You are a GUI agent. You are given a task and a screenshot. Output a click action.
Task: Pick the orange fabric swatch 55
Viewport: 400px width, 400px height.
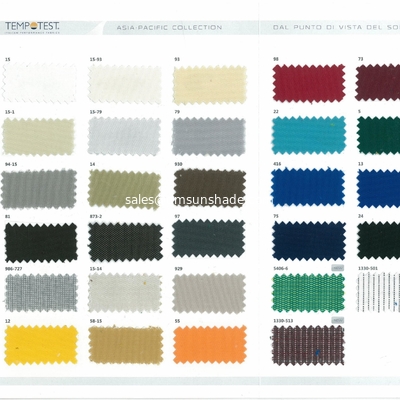[210, 345]
